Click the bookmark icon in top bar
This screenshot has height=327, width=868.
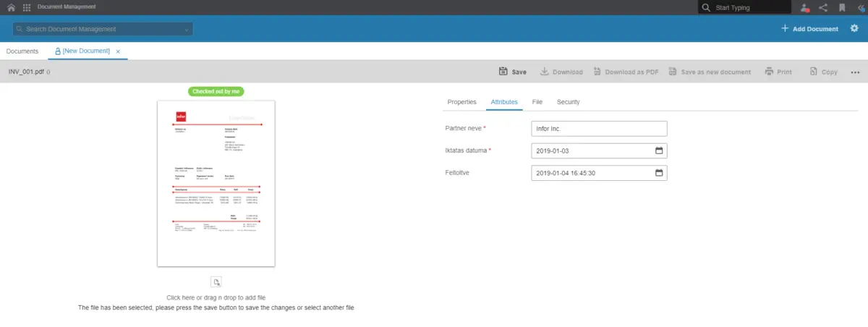click(842, 7)
